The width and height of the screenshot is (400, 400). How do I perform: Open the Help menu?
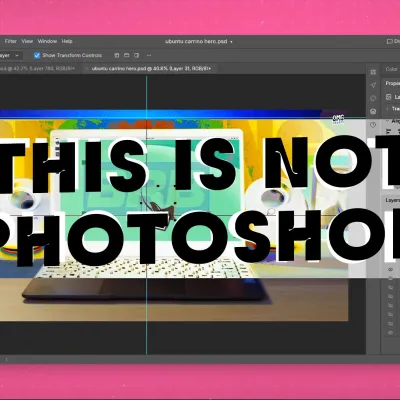[67, 41]
